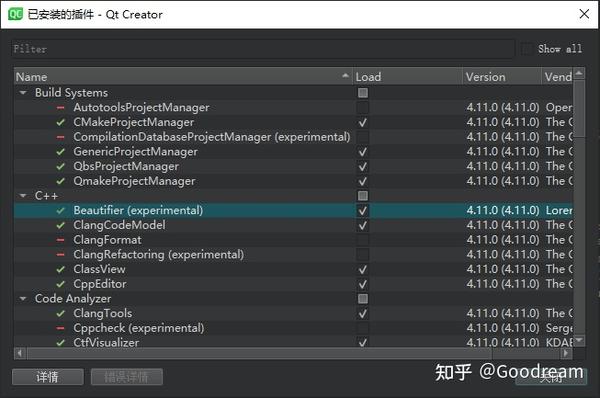Enable ClangFormat load checkbox

[363, 240]
